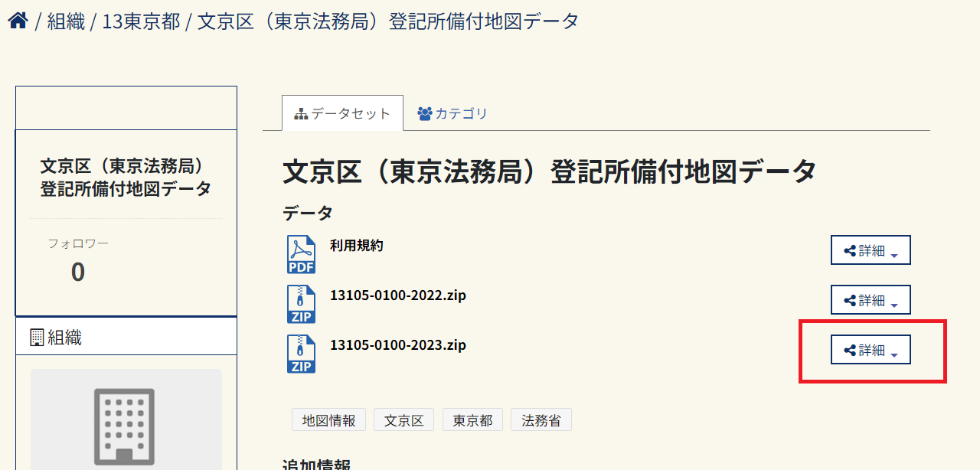Select the 地図情報 tag
Viewport: 980px width, 470px height.
click(328, 420)
